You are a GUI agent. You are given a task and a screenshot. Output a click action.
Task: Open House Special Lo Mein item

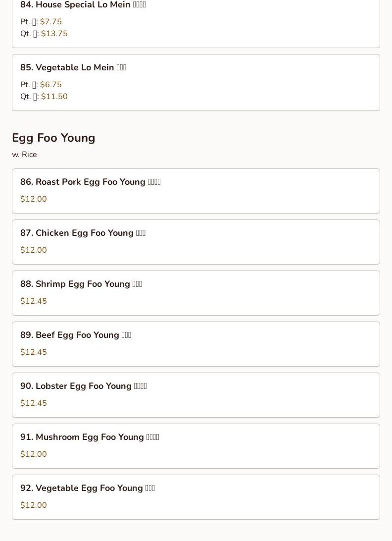(83, 5)
